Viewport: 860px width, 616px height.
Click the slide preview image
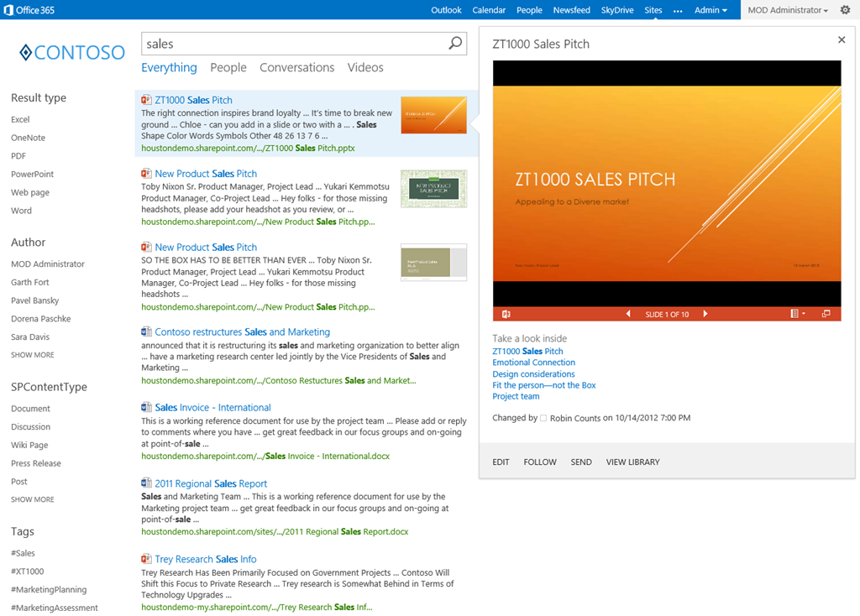tap(666, 183)
